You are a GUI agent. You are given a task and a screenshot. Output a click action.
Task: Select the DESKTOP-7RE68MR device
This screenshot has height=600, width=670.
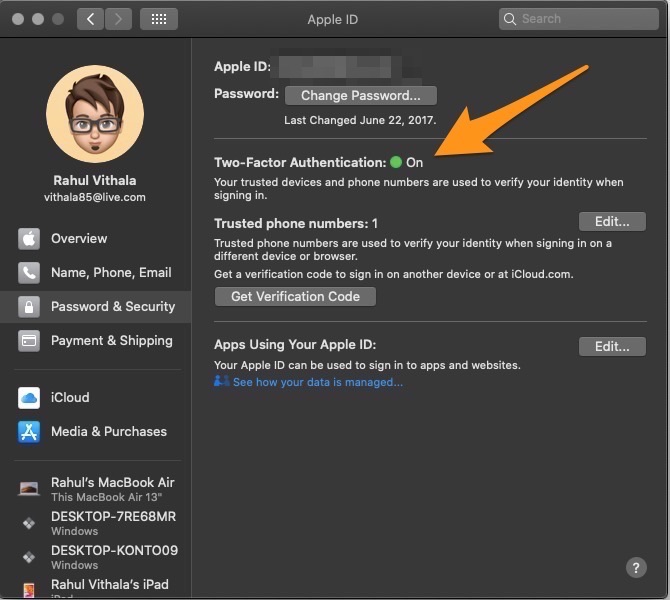[x=95, y=523]
